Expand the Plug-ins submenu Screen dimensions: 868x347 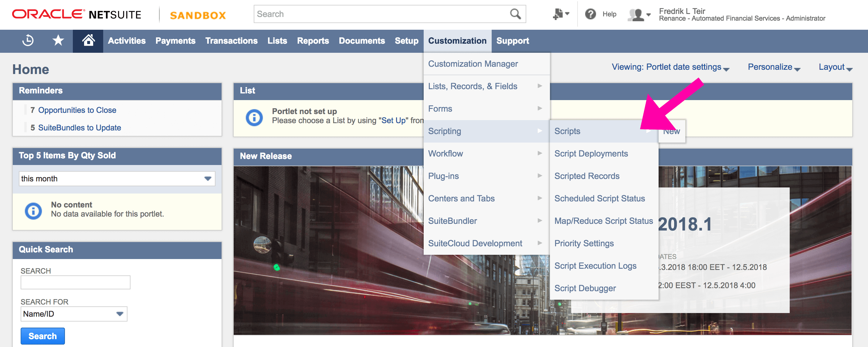tap(487, 176)
